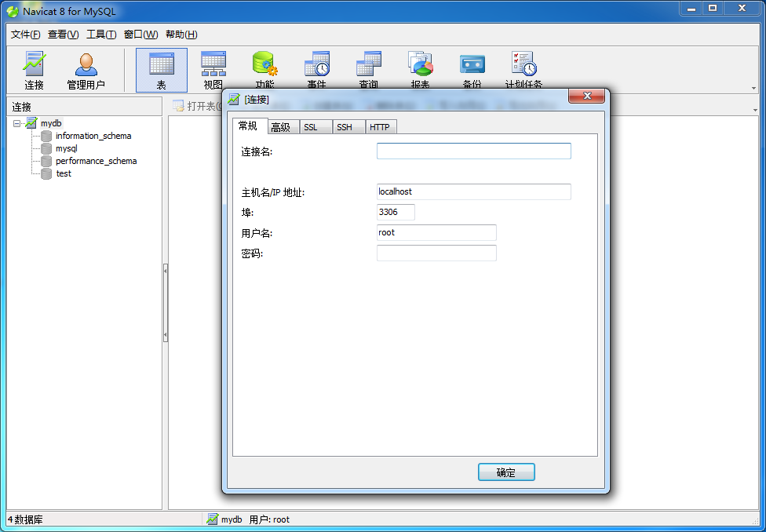Select the 报表 (Report) toolbar icon
Viewport: 766px width, 532px height.
[x=420, y=71]
